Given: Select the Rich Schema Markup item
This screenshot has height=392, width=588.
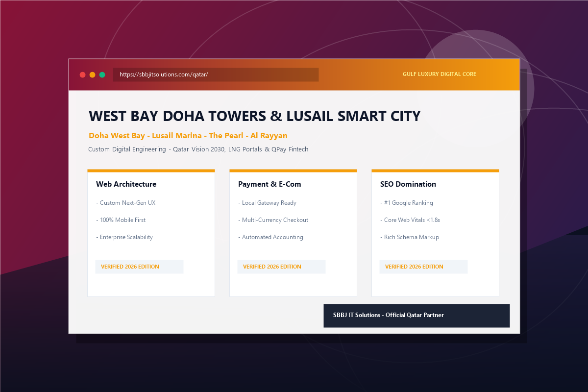Looking at the screenshot, I should (x=410, y=237).
